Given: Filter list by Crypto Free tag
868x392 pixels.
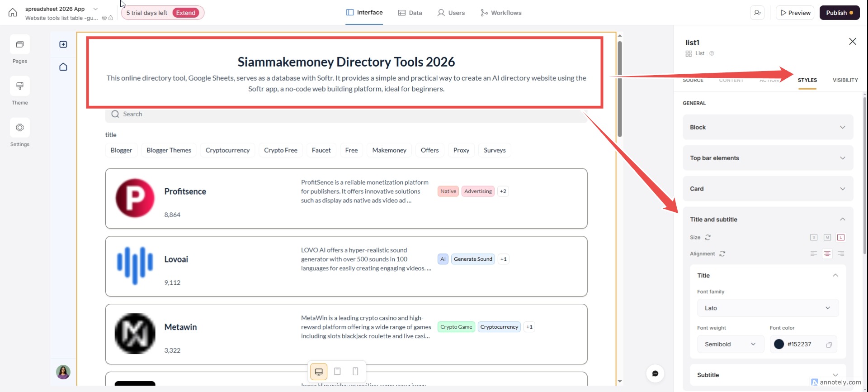Looking at the screenshot, I should click(281, 150).
